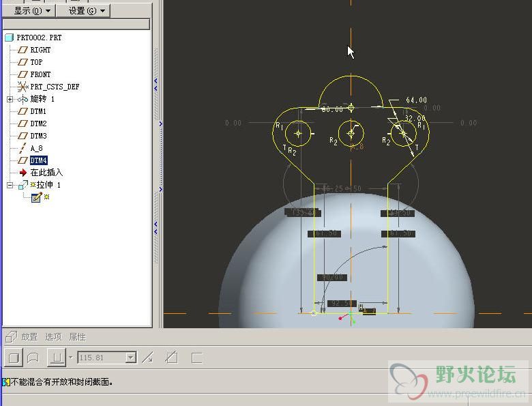Viewport: 532px width, 406px height.
Task: Expand the 旋转 1 feature node
Action: tap(10, 99)
